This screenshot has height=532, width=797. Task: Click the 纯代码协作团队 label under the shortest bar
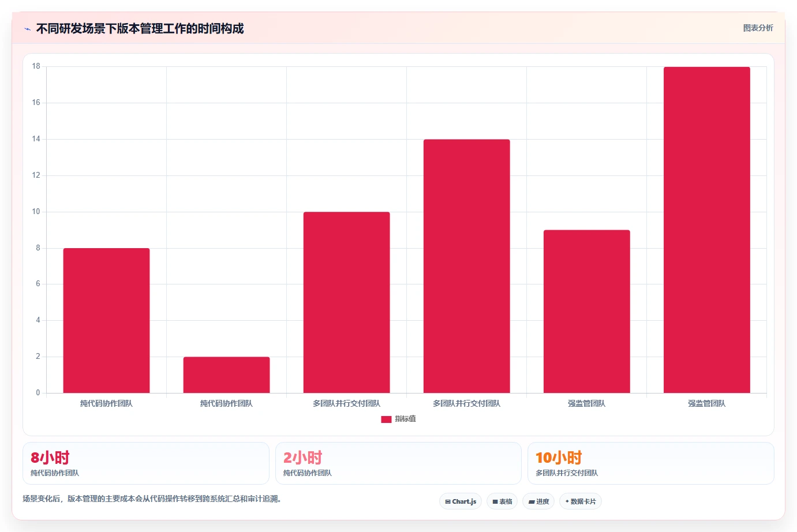(x=226, y=404)
